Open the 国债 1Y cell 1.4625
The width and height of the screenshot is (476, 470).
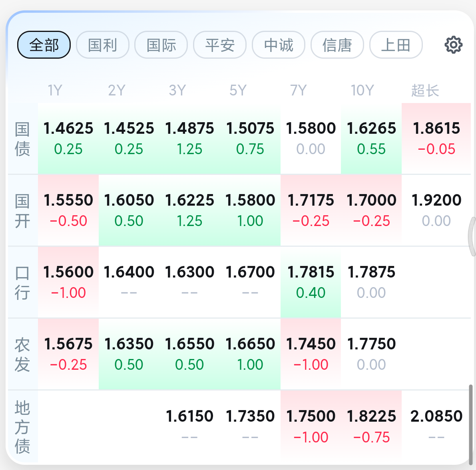click(68, 139)
